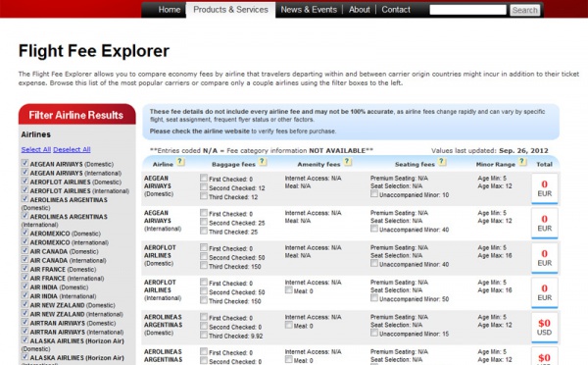Click the 'Flight Fee Explorer' page heading
Screen dimensions: 588x365
click(94, 51)
